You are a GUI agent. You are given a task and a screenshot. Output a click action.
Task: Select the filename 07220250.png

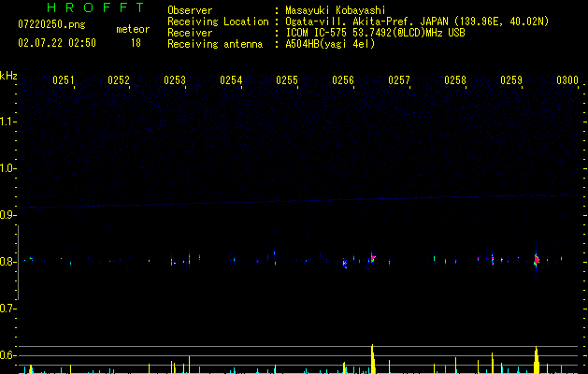[51, 25]
